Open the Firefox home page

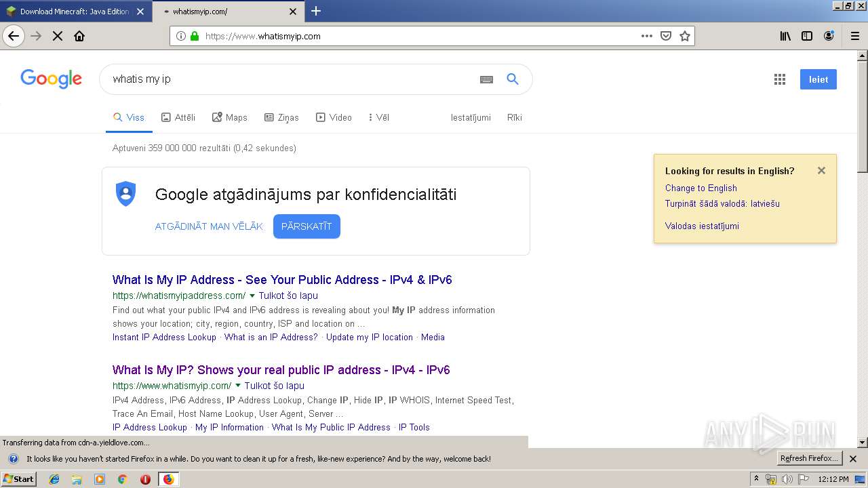point(79,36)
